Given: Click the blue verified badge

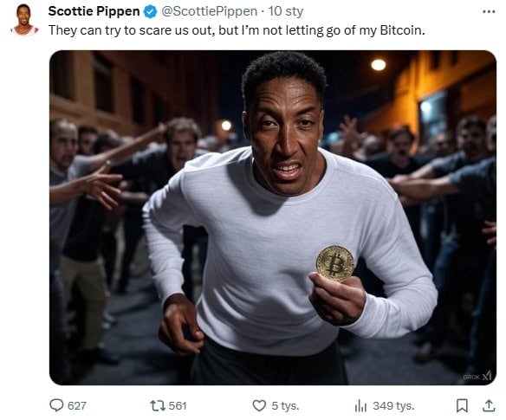Looking at the screenshot, I should 150,12.
